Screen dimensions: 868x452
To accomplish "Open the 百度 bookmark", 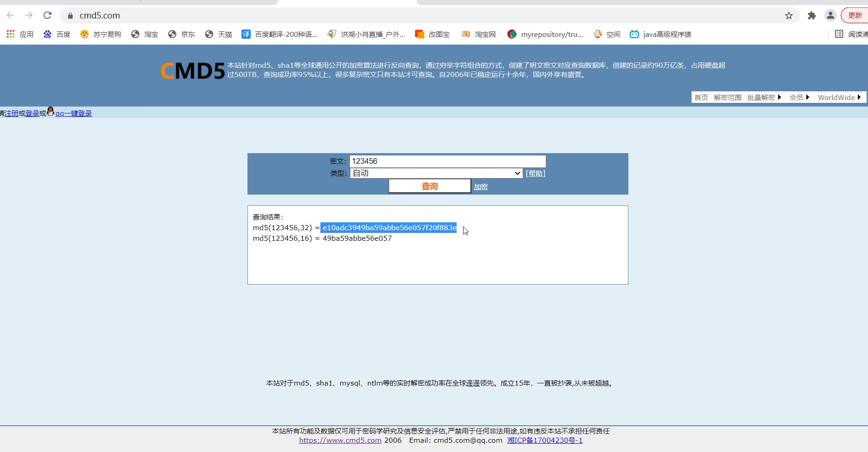I will (57, 34).
